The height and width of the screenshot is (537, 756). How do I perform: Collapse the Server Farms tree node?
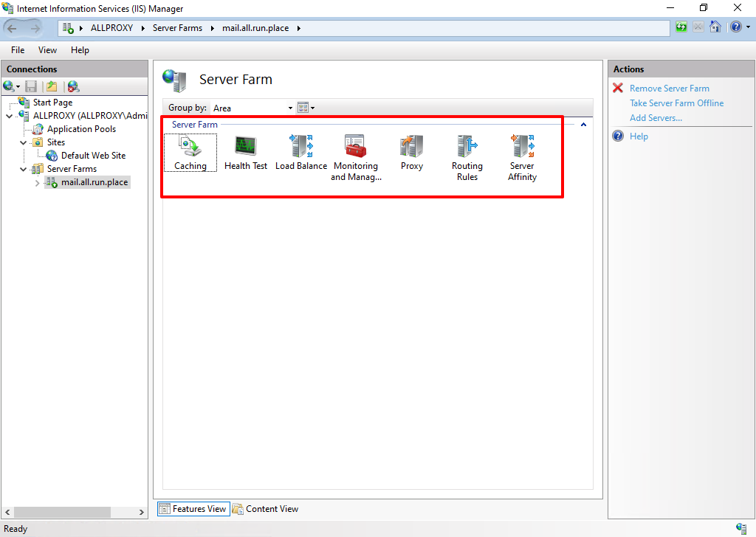tap(23, 169)
